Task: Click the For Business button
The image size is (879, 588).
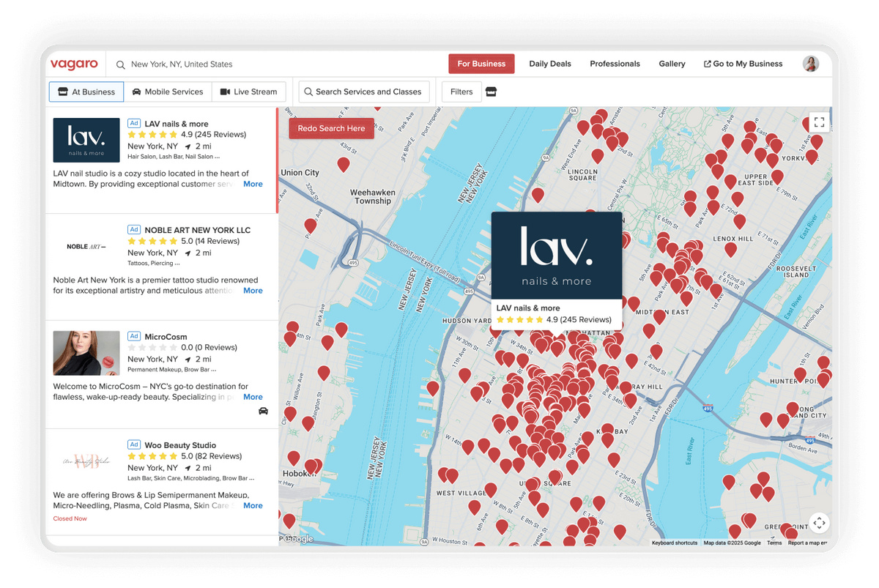Action: click(481, 64)
